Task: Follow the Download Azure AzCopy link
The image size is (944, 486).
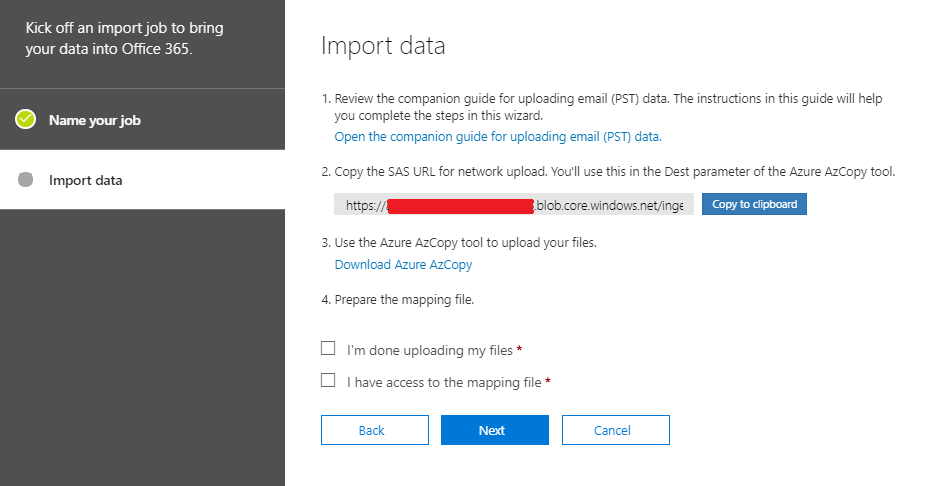Action: [x=403, y=265]
